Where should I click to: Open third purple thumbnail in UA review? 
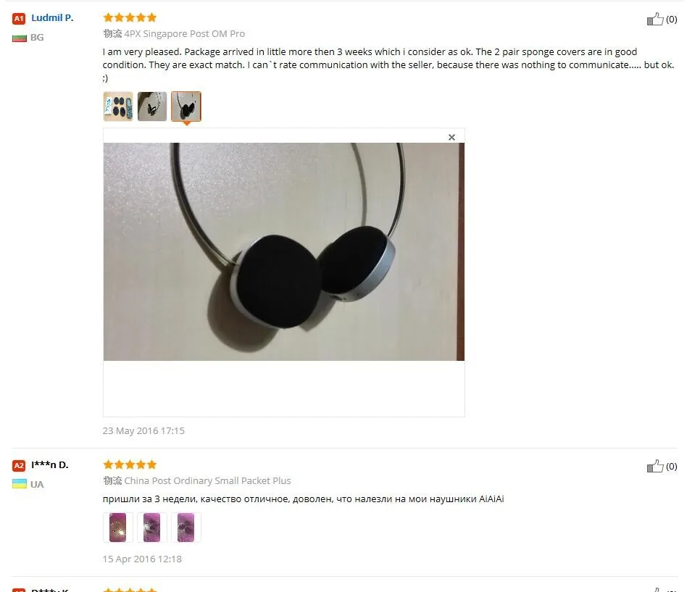tap(186, 528)
